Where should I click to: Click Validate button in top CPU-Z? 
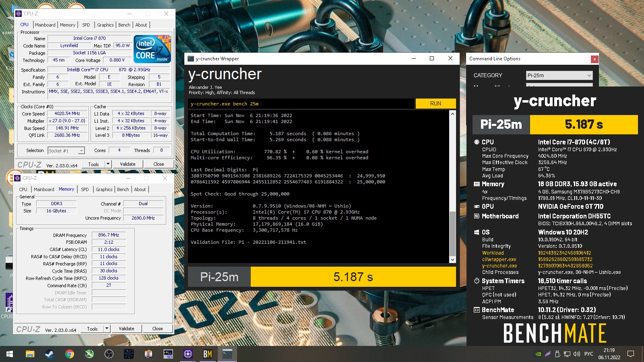128,164
